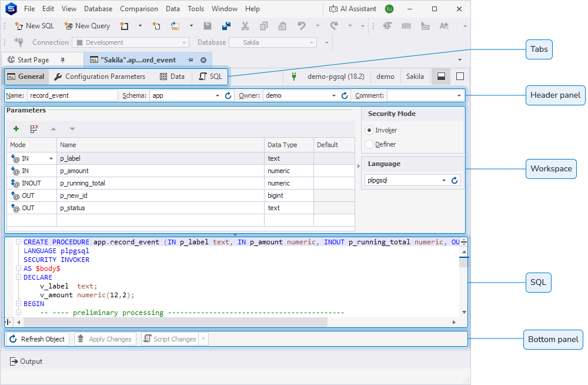Select the Invoker security mode
Screen dimensions: 588x385
click(369, 130)
